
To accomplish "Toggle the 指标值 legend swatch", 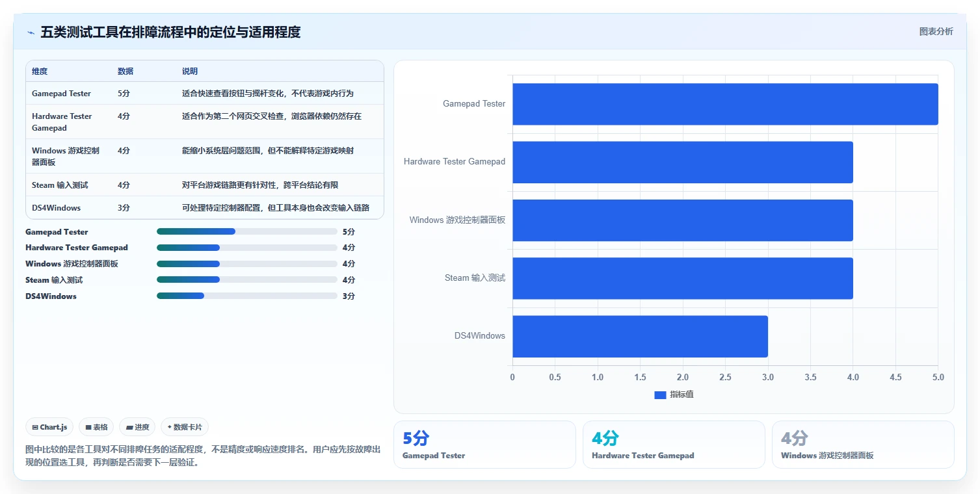I will 660,395.
